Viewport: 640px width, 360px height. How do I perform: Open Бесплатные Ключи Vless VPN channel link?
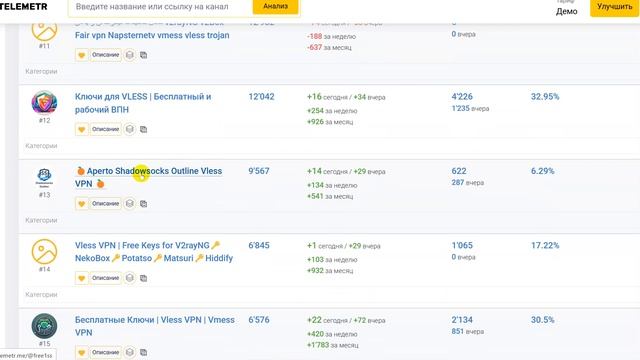[x=155, y=326]
